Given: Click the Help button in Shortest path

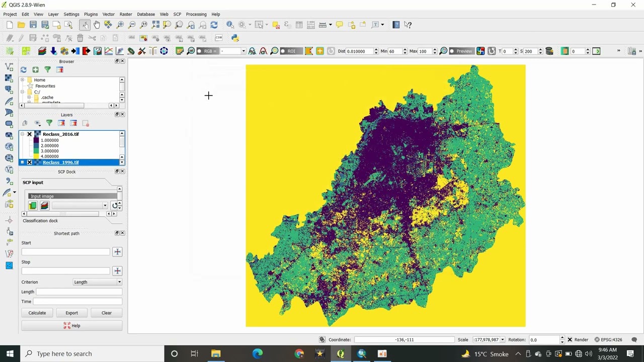Looking at the screenshot, I should click(x=72, y=326).
